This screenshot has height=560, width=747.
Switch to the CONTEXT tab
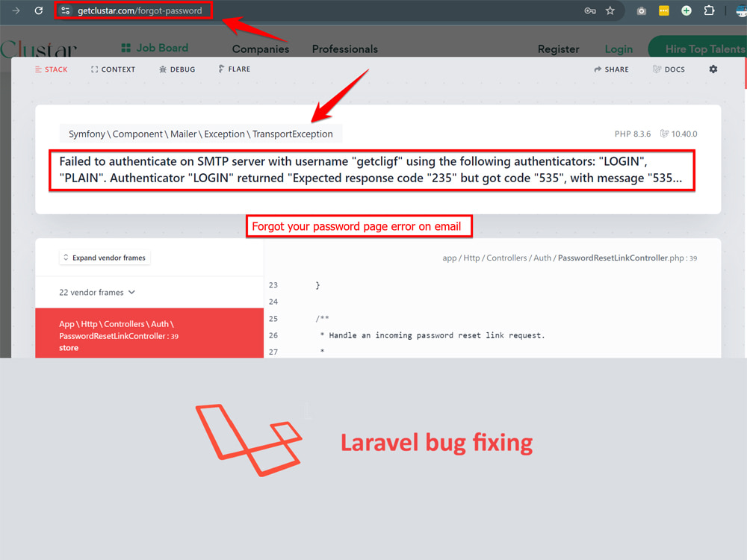(113, 69)
